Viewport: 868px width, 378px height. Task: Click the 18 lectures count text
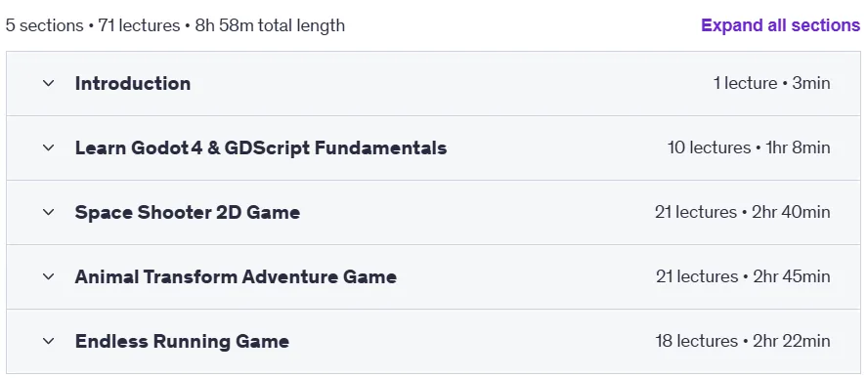[x=696, y=342]
